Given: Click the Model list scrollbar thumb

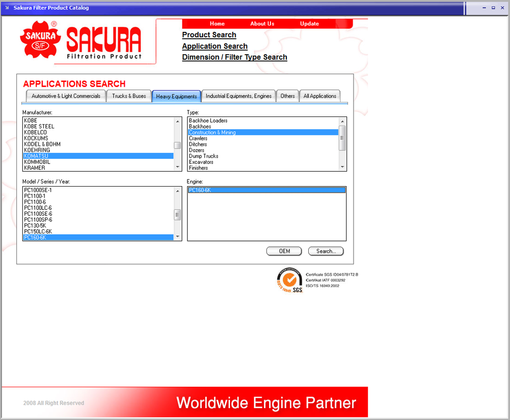Looking at the screenshot, I should pyautogui.click(x=178, y=215).
